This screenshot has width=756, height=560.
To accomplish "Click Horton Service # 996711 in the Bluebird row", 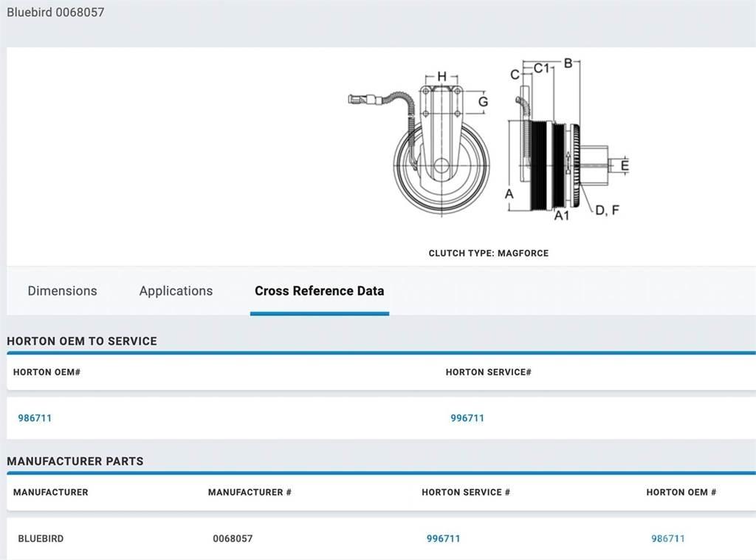I will (x=443, y=539).
